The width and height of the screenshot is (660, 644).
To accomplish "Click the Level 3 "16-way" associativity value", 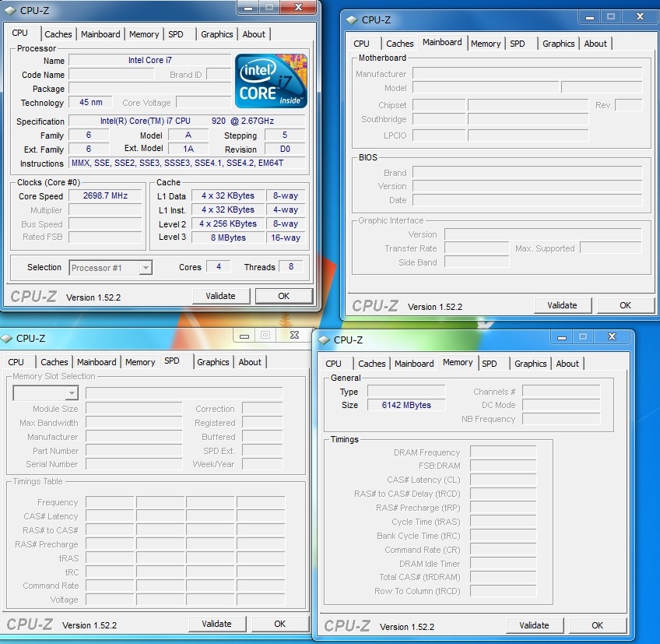I will [286, 238].
